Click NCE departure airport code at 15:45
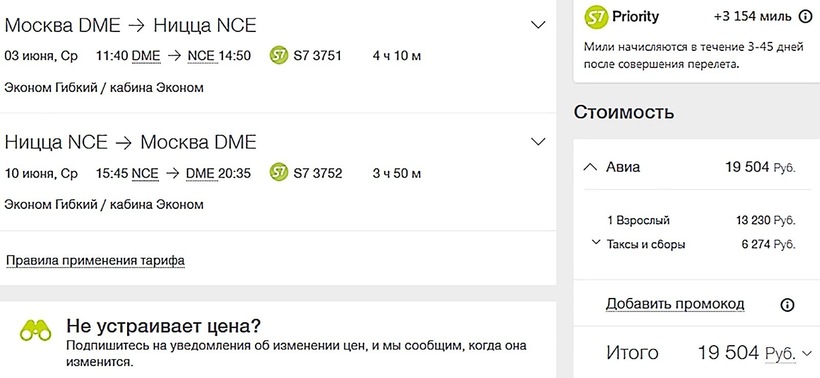This screenshot has width=820, height=378. coord(145,173)
